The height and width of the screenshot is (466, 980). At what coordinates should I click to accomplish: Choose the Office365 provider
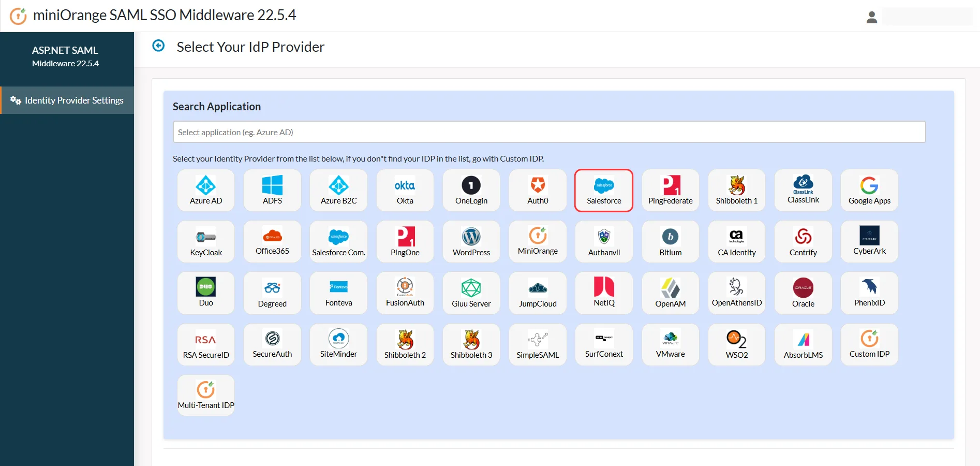pyautogui.click(x=272, y=242)
